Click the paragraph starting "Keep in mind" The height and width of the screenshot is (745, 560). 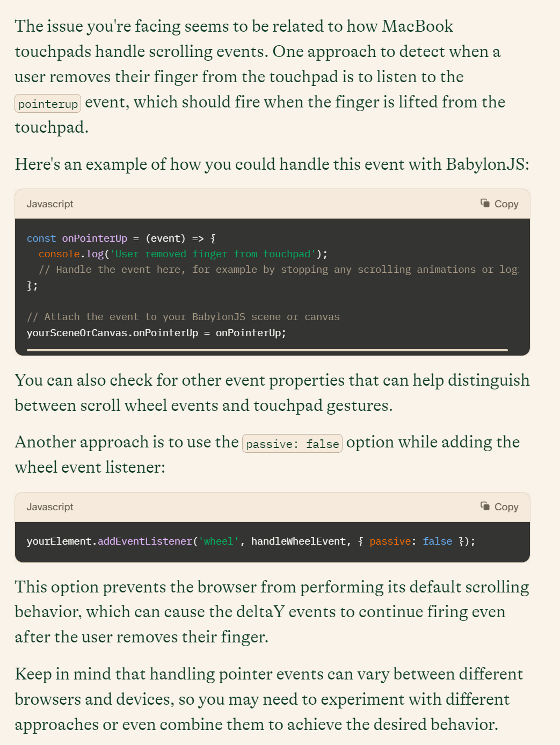[x=268, y=699]
